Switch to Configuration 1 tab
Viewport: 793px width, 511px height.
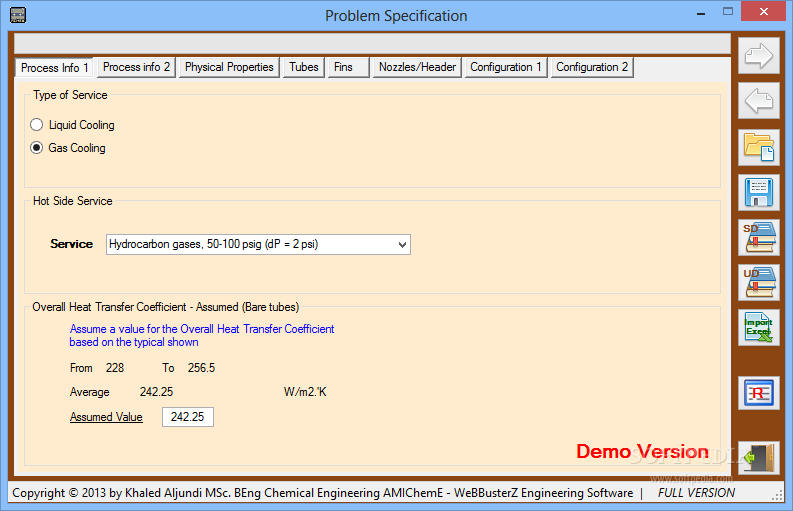[506, 67]
